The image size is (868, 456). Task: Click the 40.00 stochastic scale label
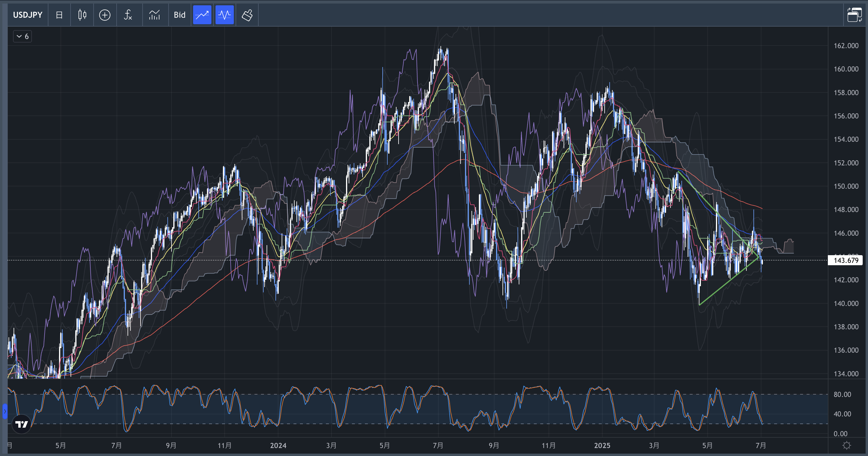point(842,414)
